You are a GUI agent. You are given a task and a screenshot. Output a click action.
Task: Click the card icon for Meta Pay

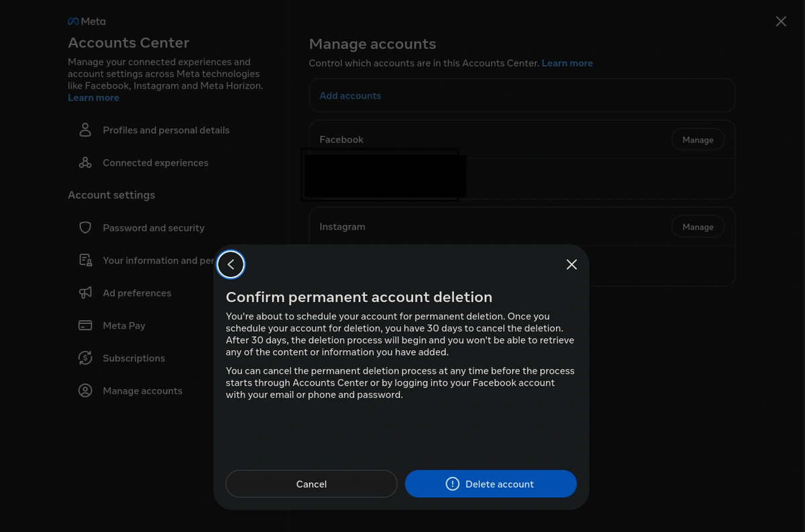pos(85,325)
